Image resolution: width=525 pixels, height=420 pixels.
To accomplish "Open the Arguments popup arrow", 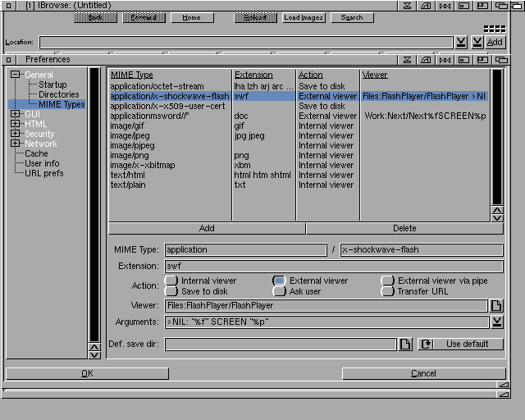I will pyautogui.click(x=496, y=322).
